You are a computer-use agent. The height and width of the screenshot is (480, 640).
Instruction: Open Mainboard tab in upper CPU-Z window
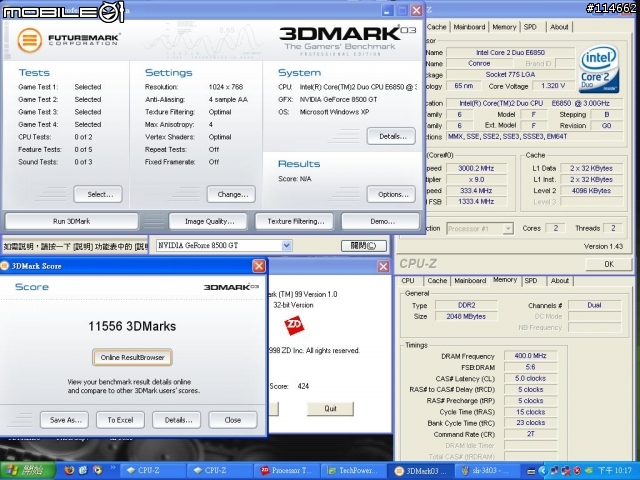pos(469,27)
